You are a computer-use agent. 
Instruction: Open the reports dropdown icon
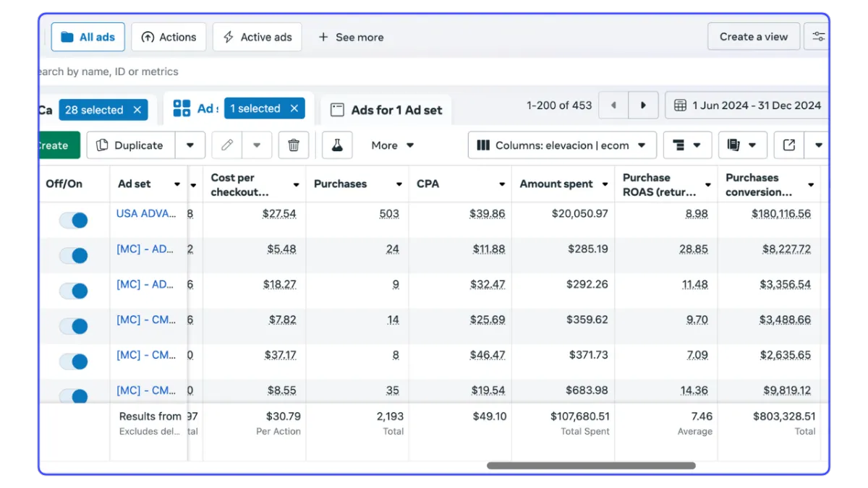tap(743, 145)
